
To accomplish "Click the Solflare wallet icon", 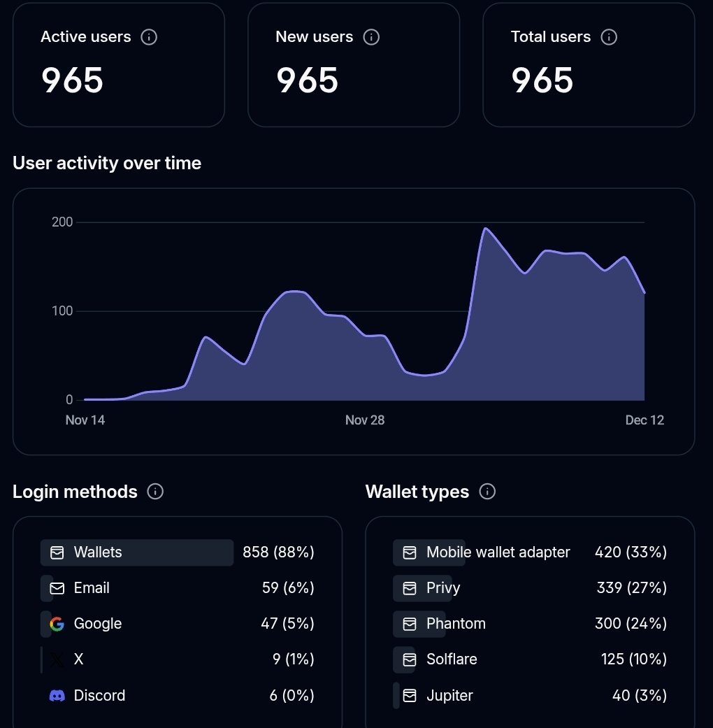I will pyautogui.click(x=409, y=659).
